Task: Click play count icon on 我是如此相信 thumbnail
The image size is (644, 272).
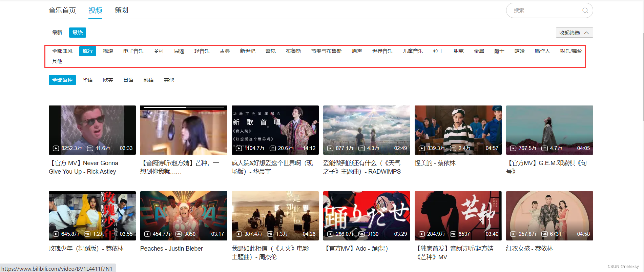Action: (x=239, y=234)
